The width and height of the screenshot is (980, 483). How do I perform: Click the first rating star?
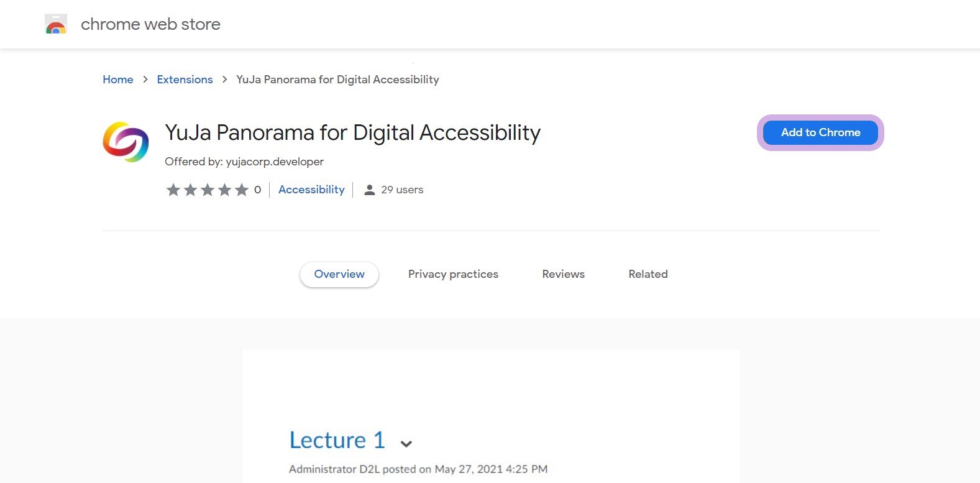173,190
